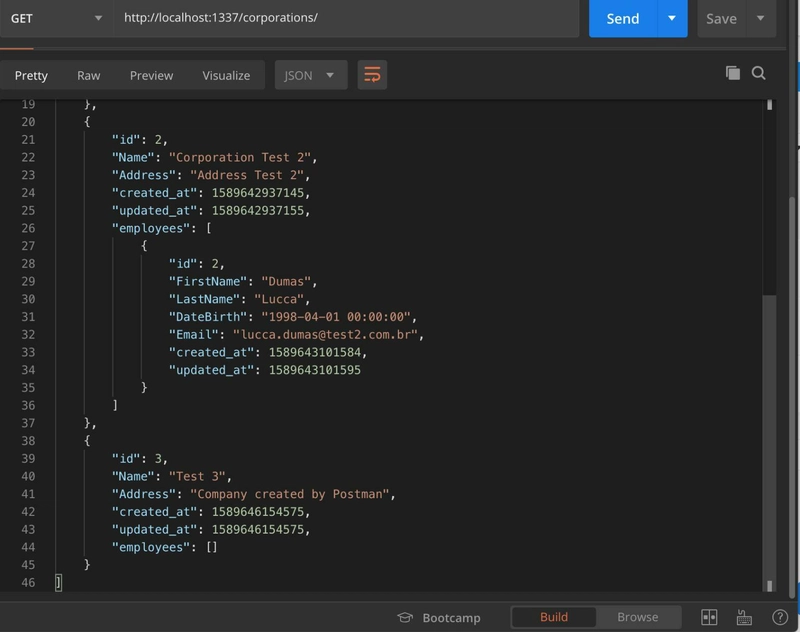800x632 pixels.
Task: Expand the Send button arrow options
Action: click(672, 18)
